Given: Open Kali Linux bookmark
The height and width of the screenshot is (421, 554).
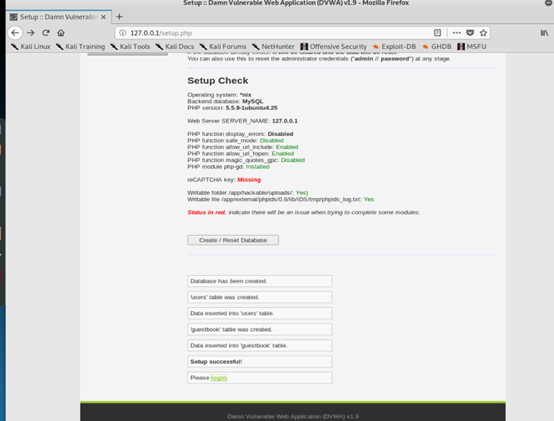Looking at the screenshot, I should point(31,47).
